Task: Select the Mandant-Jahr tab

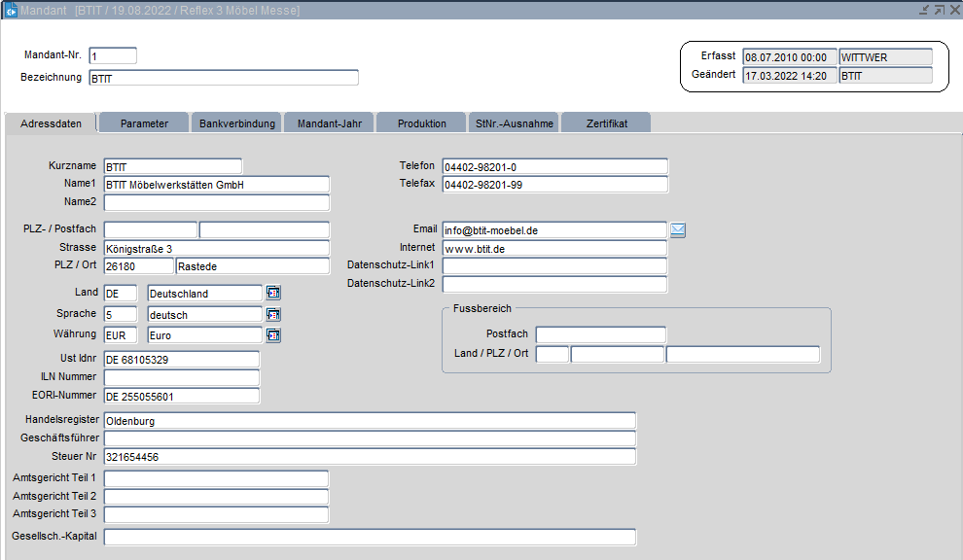Action: tap(329, 123)
